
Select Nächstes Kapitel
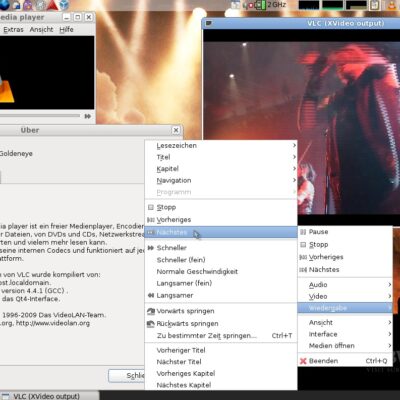(221, 385)
